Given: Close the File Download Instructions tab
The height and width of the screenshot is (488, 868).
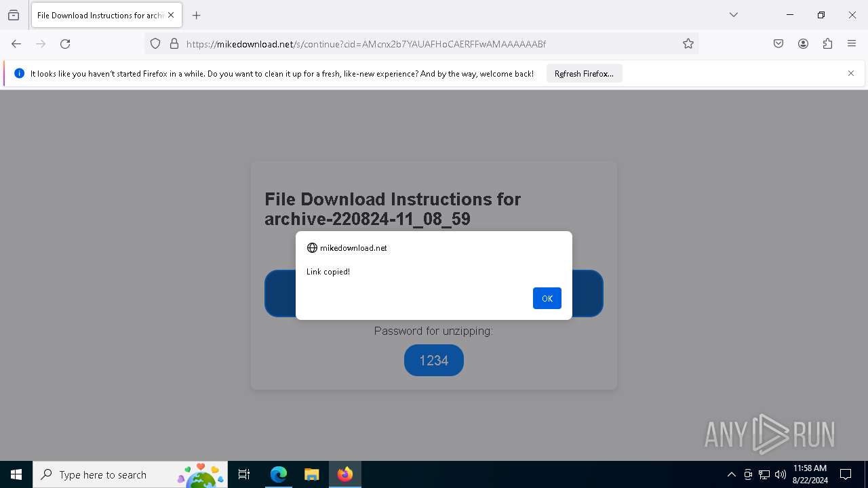Looking at the screenshot, I should pos(171,15).
